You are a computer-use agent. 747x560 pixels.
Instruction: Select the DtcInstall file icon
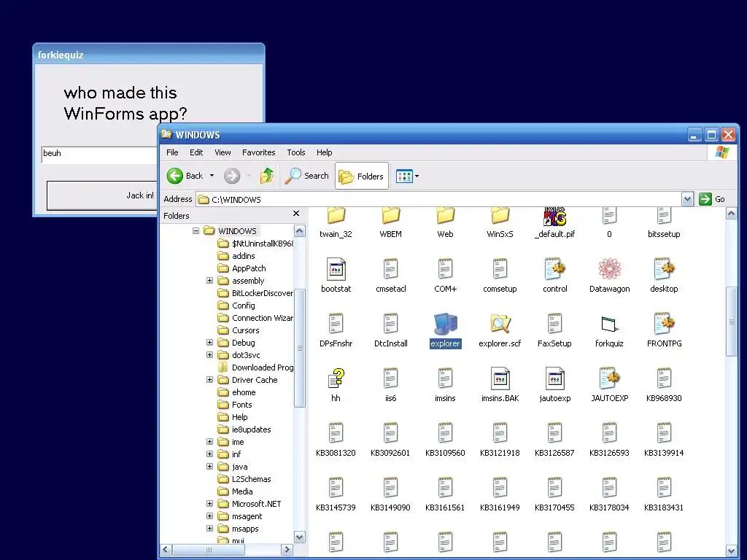[x=391, y=324]
